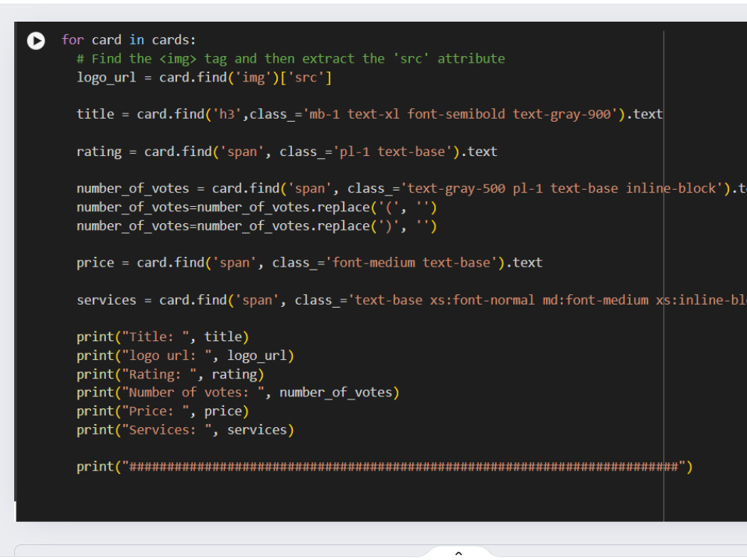Click the 'font-medium text-base' class string
The image size is (747, 560).
(x=411, y=263)
